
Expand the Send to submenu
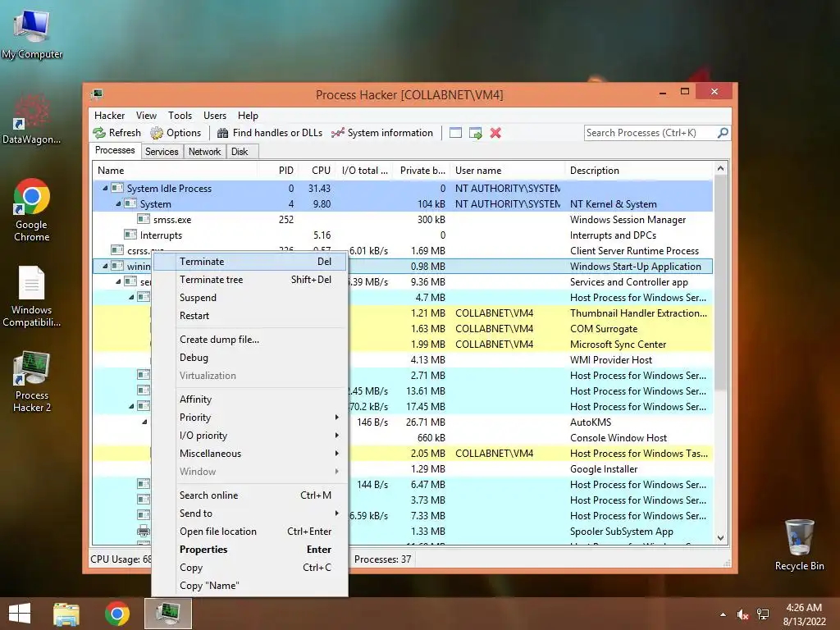249,514
